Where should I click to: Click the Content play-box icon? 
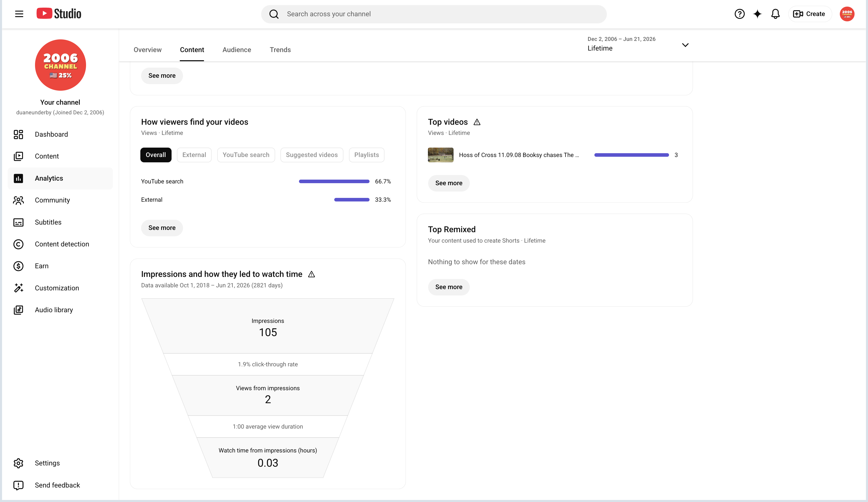click(x=18, y=156)
